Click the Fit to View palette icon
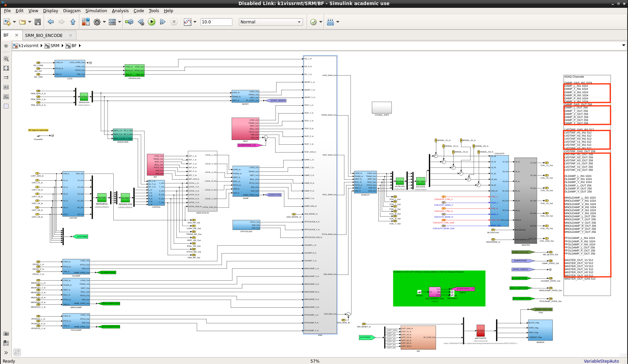Viewport: 628px width, 364px height. point(6,68)
